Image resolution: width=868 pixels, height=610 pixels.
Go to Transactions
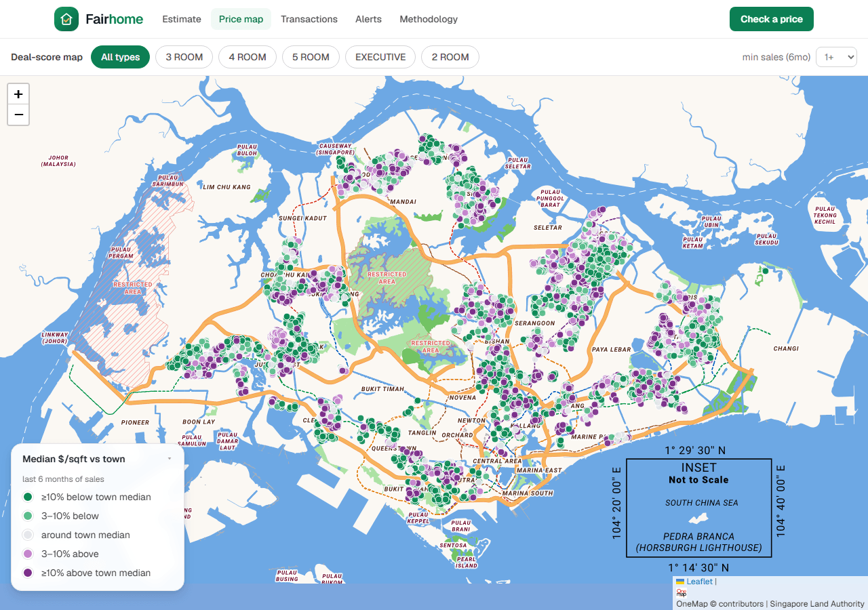click(309, 19)
